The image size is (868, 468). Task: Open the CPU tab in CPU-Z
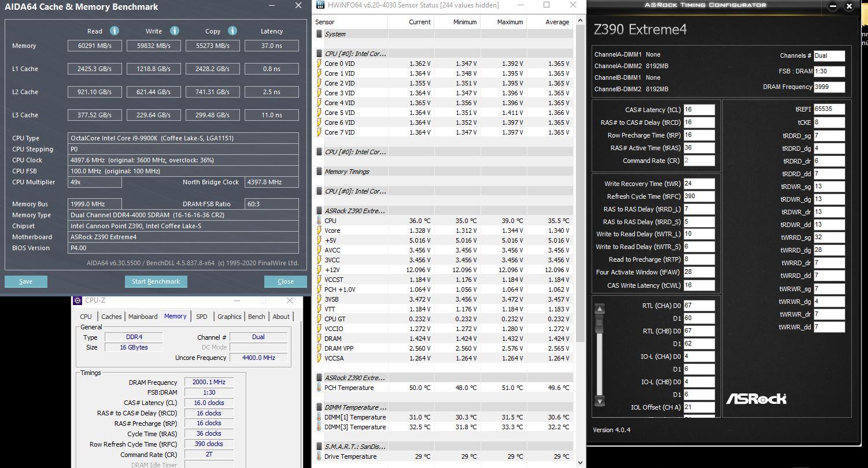point(86,317)
